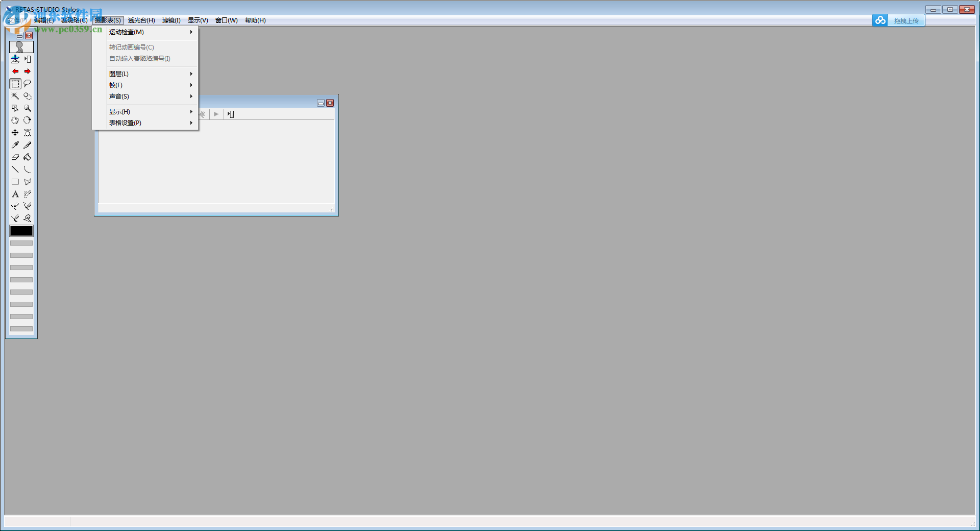Image resolution: width=980 pixels, height=531 pixels.
Task: Click the blue cloud icon beside 拖拽上传
Action: pos(880,20)
